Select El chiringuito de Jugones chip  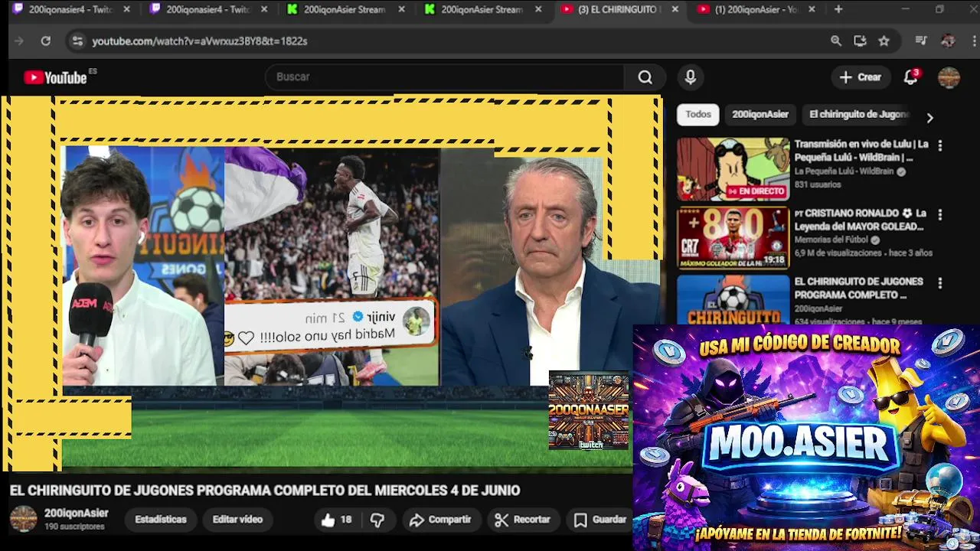coord(858,115)
